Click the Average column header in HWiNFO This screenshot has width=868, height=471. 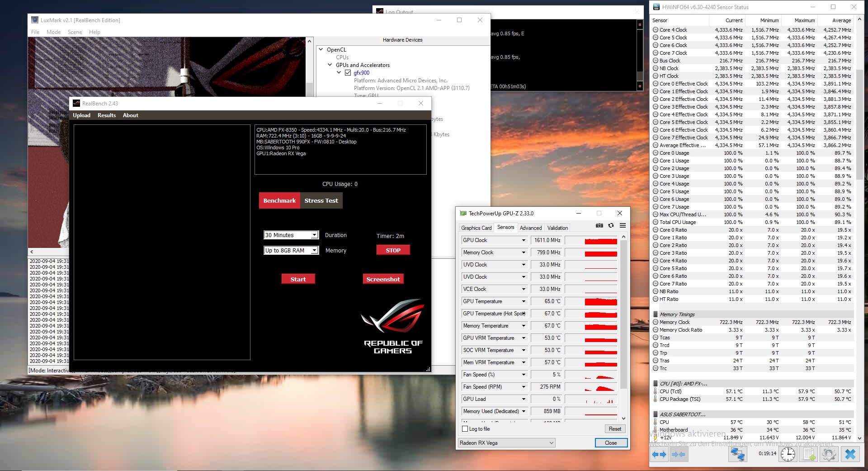[x=835, y=20]
